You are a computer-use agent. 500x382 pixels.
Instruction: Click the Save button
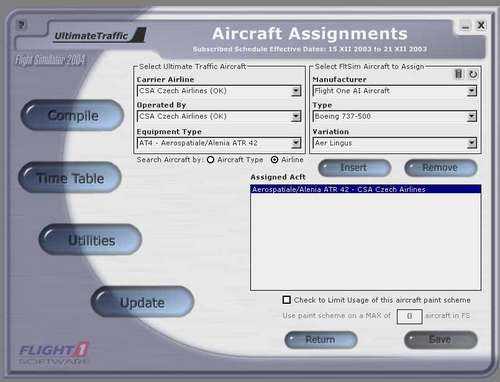441,340
